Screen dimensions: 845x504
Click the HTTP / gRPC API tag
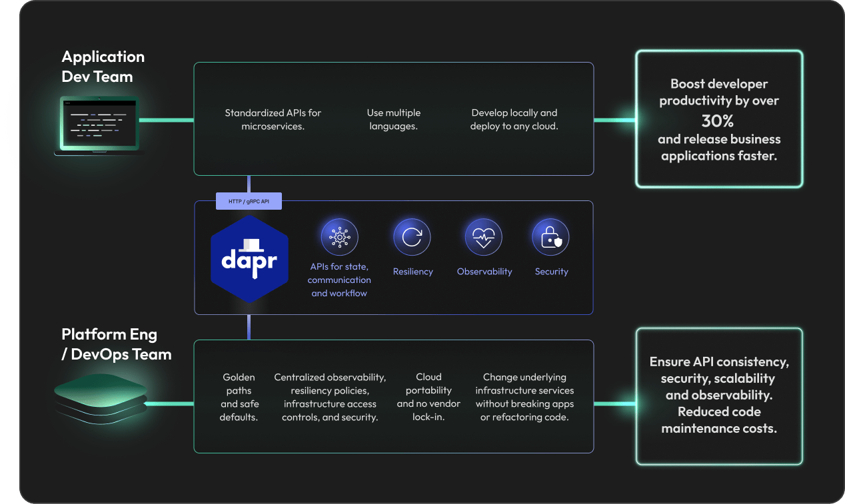249,201
